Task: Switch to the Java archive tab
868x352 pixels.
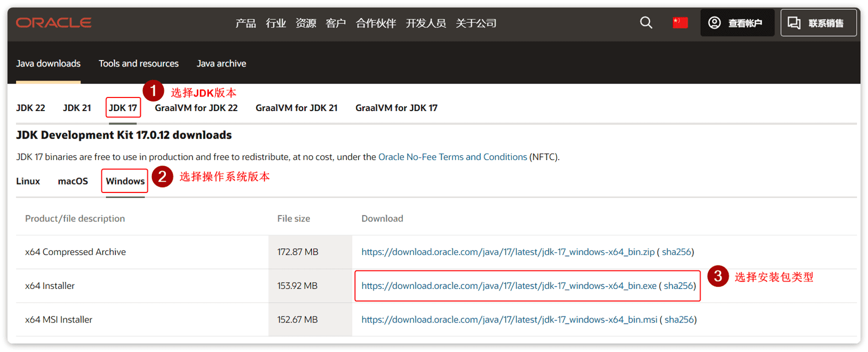Action: [x=221, y=63]
